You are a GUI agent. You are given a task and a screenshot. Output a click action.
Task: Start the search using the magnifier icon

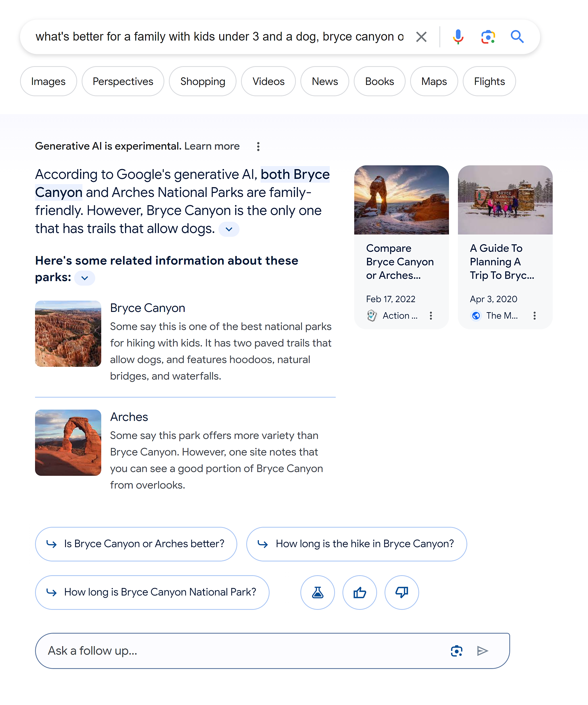517,37
